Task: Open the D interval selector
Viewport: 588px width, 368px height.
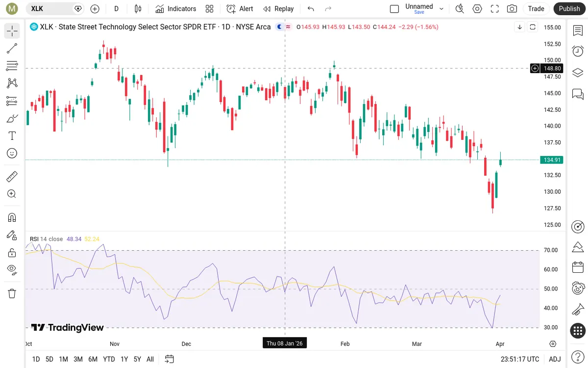Action: coord(116,9)
